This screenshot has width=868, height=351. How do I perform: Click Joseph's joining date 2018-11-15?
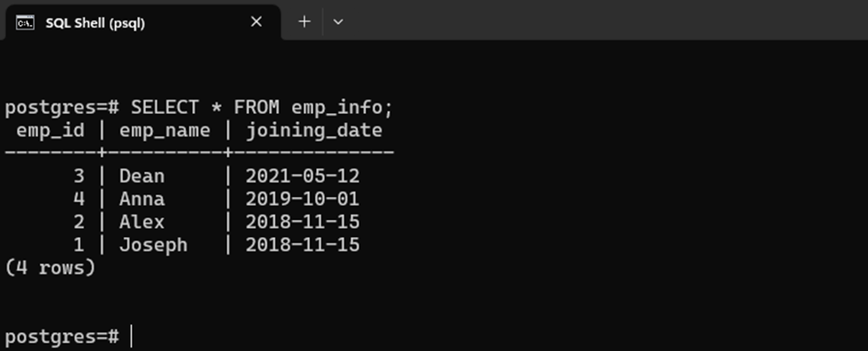(303, 245)
